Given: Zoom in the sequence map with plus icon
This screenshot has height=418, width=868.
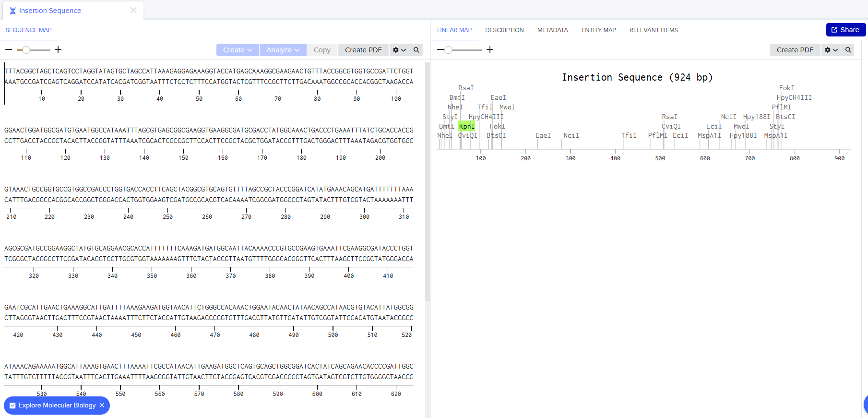Looking at the screenshot, I should pyautogui.click(x=58, y=50).
